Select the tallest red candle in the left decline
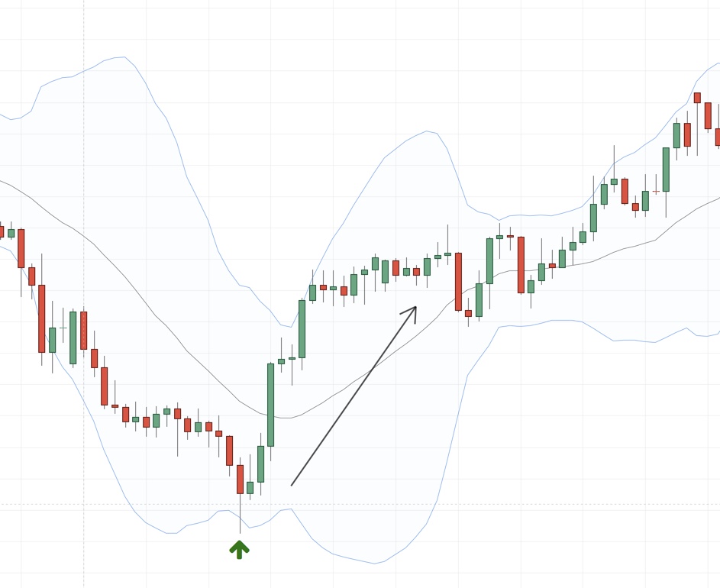The height and width of the screenshot is (588, 720). pyautogui.click(x=42, y=318)
